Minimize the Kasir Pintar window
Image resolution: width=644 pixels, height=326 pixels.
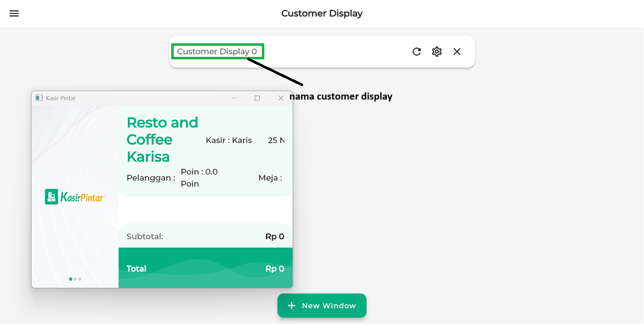tap(234, 98)
